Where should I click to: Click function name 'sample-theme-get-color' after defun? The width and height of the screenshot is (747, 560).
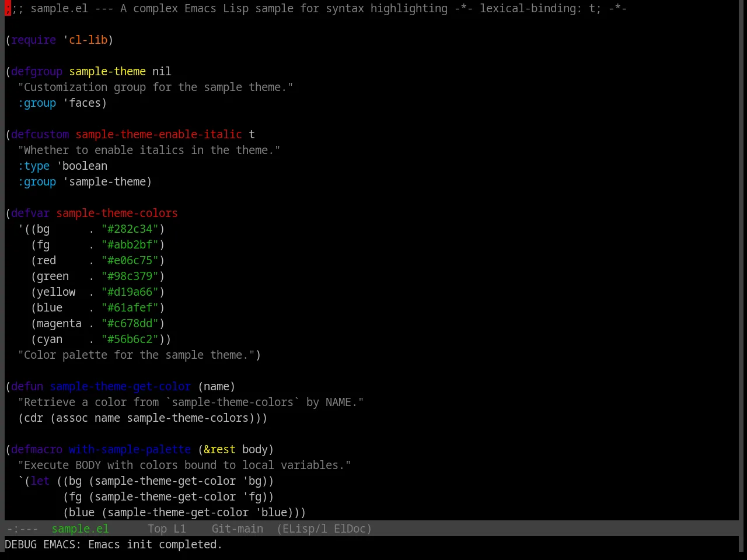click(x=120, y=386)
